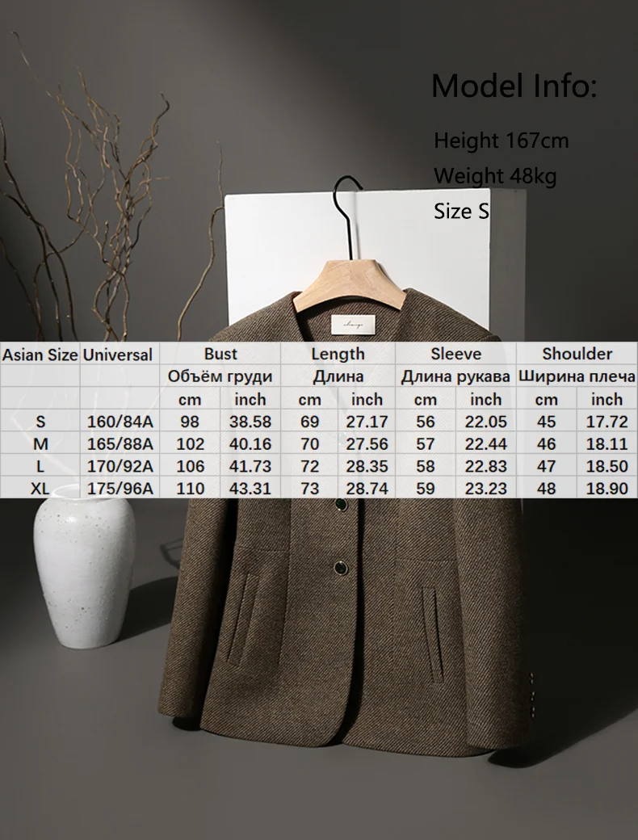The image size is (638, 840).
Task: Click sleeve value '22.05' inch
Action: [x=486, y=422]
